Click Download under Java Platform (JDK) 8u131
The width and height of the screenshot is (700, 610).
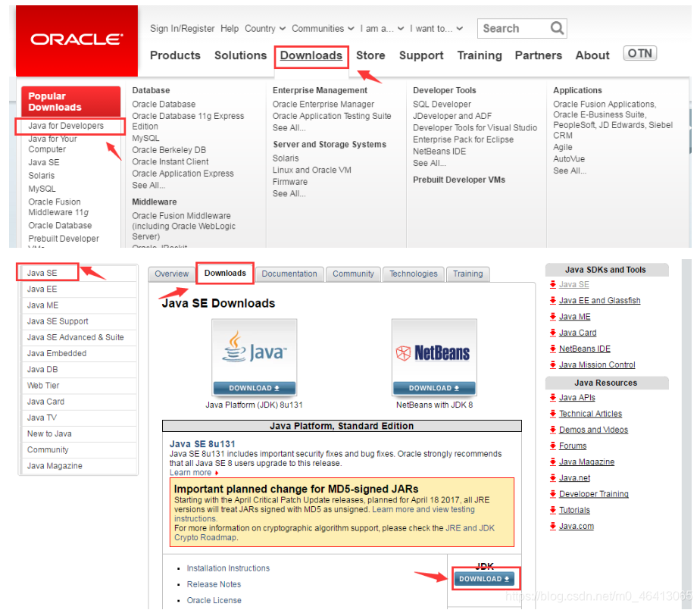pos(254,388)
